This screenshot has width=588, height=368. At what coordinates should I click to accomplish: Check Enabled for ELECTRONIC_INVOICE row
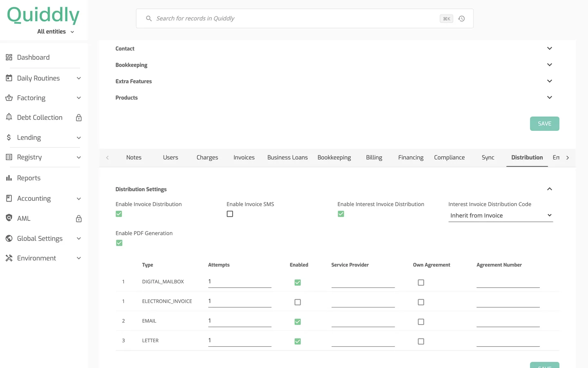pyautogui.click(x=298, y=302)
